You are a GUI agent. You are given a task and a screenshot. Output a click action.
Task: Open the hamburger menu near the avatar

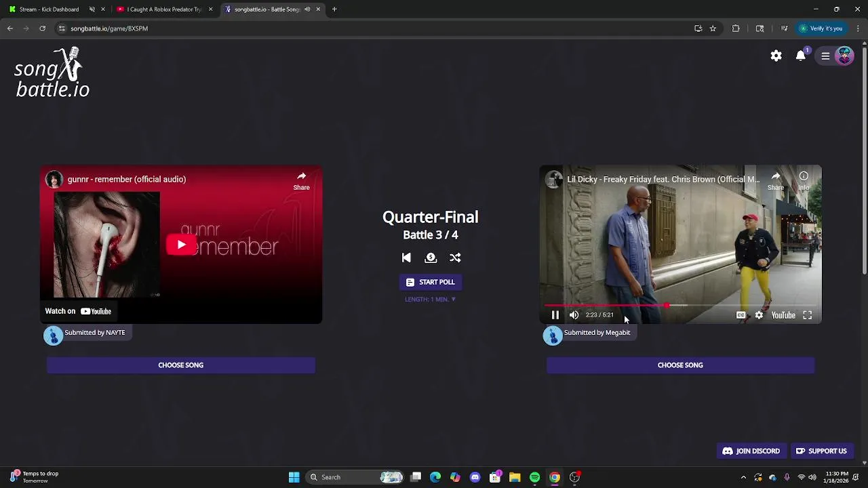tap(825, 56)
